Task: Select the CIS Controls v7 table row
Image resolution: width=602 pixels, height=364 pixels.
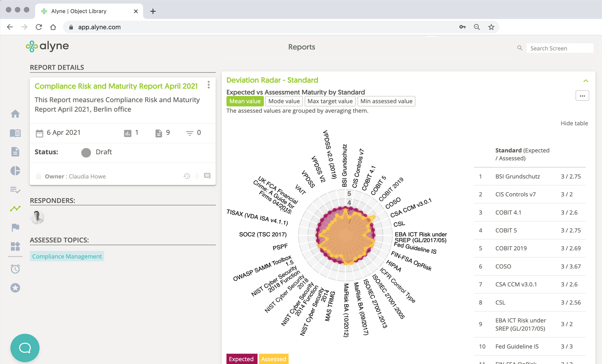Action: [x=530, y=194]
